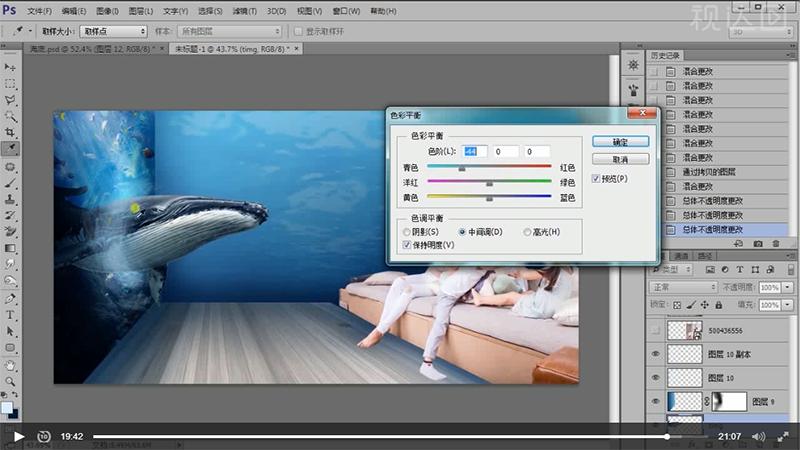
Task: Open the layer filter type dropdown
Action: coord(673,269)
